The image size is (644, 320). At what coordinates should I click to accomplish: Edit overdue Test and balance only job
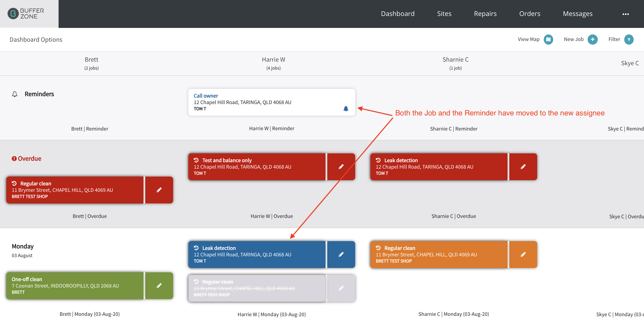click(341, 167)
